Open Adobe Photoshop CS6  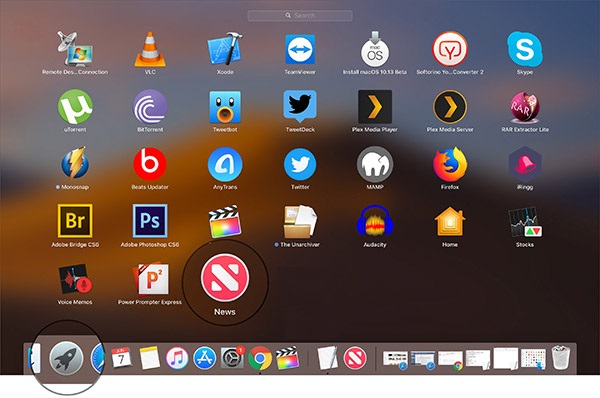(x=150, y=221)
